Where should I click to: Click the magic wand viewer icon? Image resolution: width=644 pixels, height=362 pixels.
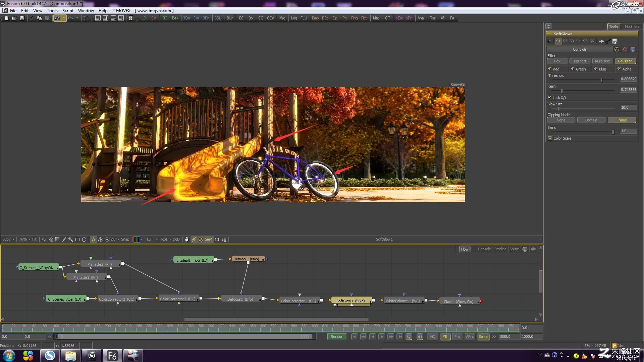click(71, 240)
